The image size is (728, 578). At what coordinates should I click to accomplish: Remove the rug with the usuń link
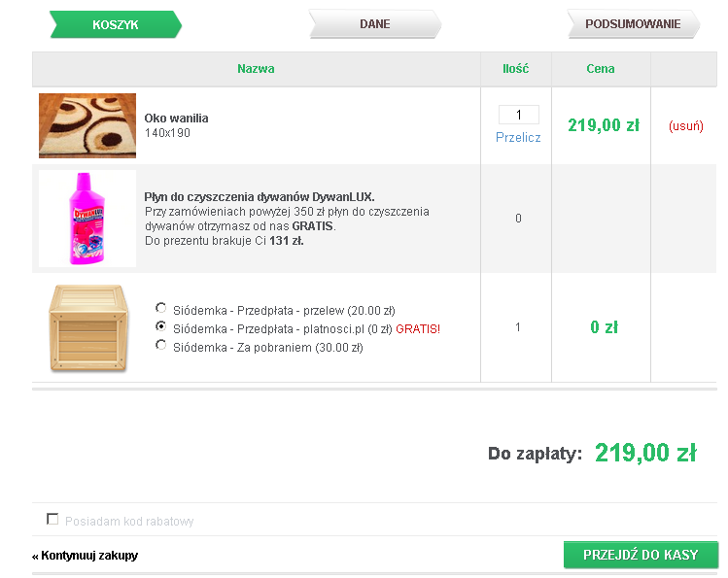[x=686, y=126]
